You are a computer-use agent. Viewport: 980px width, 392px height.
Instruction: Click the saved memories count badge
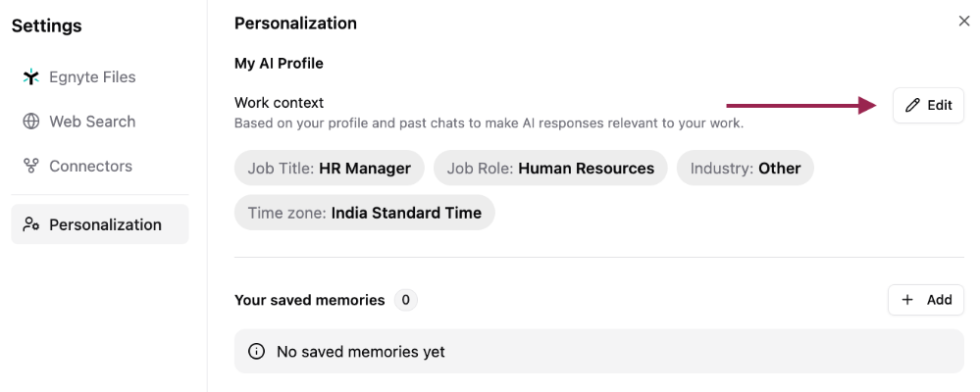[405, 300]
